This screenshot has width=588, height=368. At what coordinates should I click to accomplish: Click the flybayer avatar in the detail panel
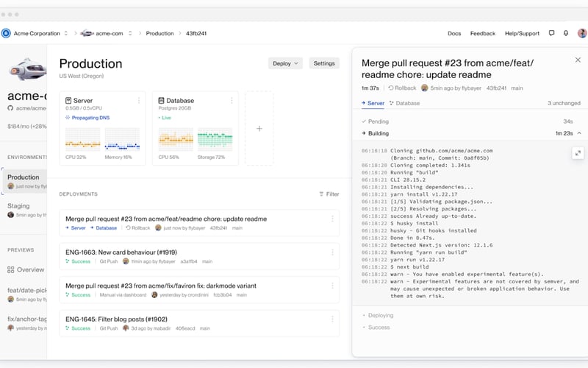[x=425, y=88]
